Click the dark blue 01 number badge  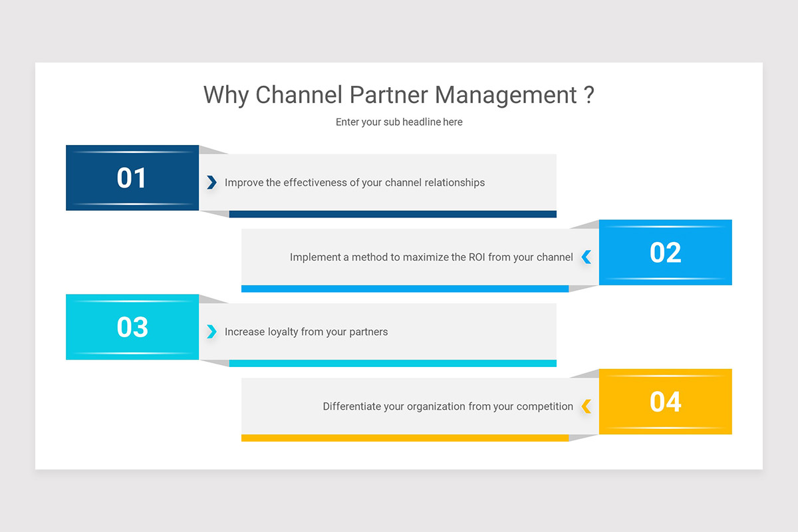(x=132, y=178)
